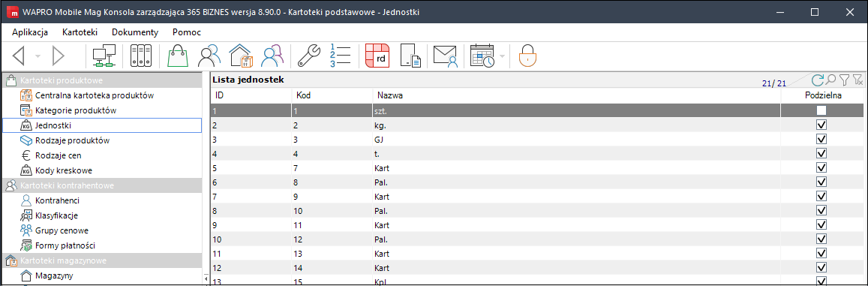Select the row named kg.

537,125
